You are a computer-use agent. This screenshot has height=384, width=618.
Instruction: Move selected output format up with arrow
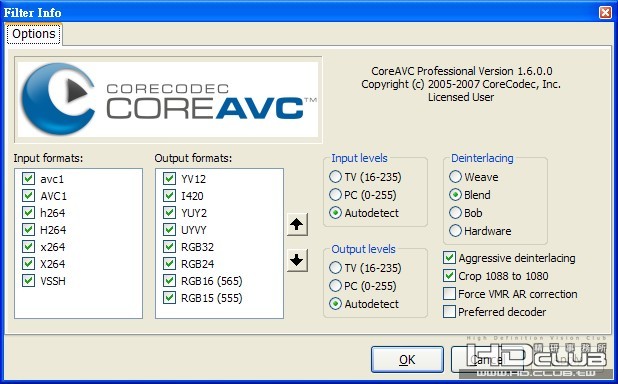pos(297,225)
